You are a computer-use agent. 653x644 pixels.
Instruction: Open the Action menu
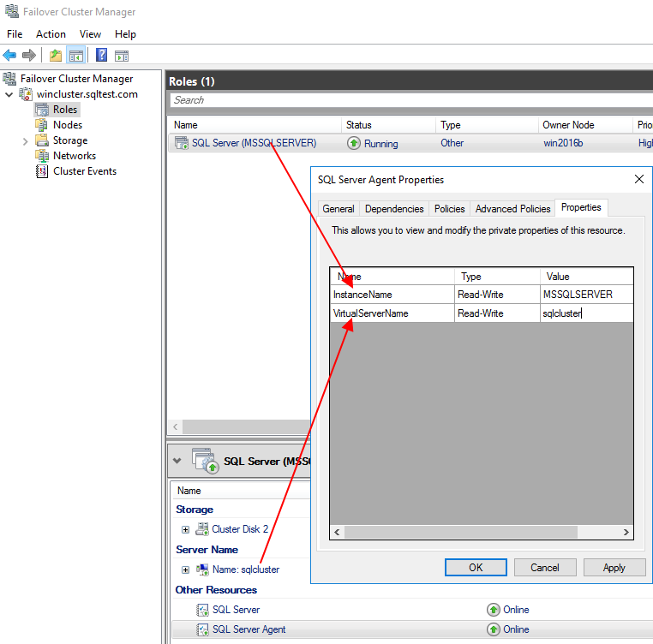pyautogui.click(x=51, y=34)
